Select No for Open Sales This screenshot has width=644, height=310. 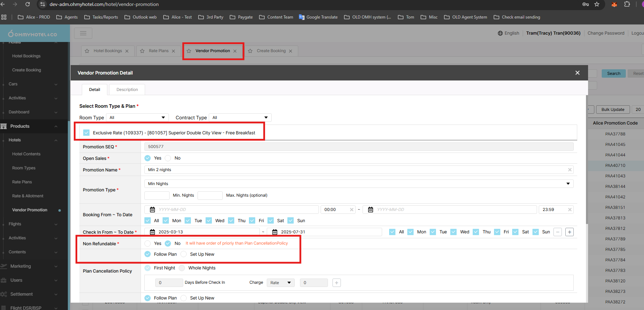coord(168,158)
